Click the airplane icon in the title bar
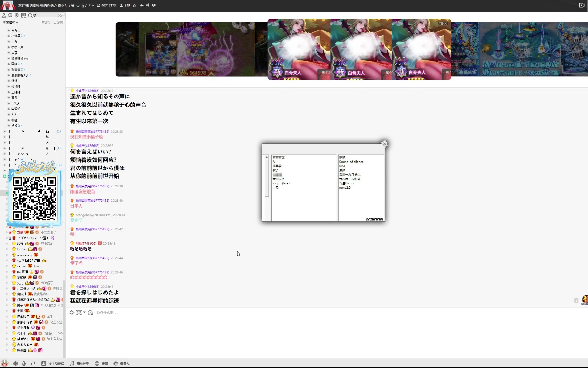 142,5
